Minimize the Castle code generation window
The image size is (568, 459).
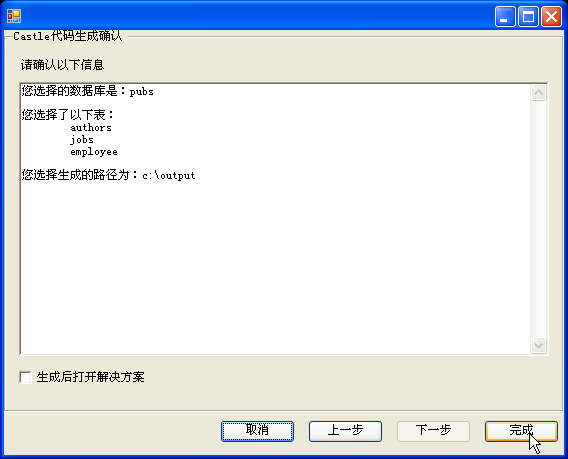click(x=505, y=16)
